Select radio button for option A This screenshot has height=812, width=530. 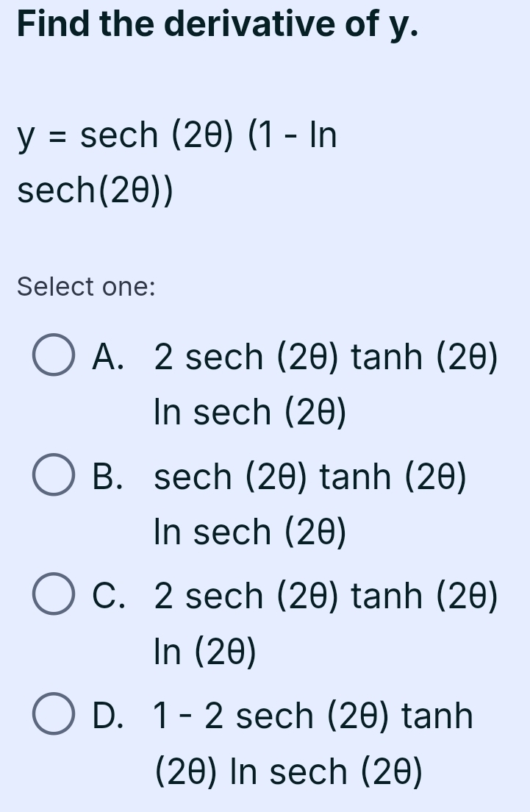[x=54, y=355]
